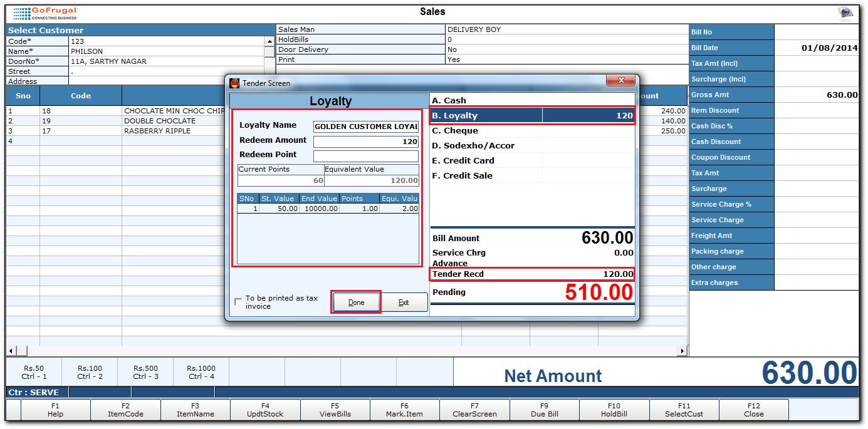Click F3 ItemName function key
The width and height of the screenshot is (868, 429).
(196, 410)
